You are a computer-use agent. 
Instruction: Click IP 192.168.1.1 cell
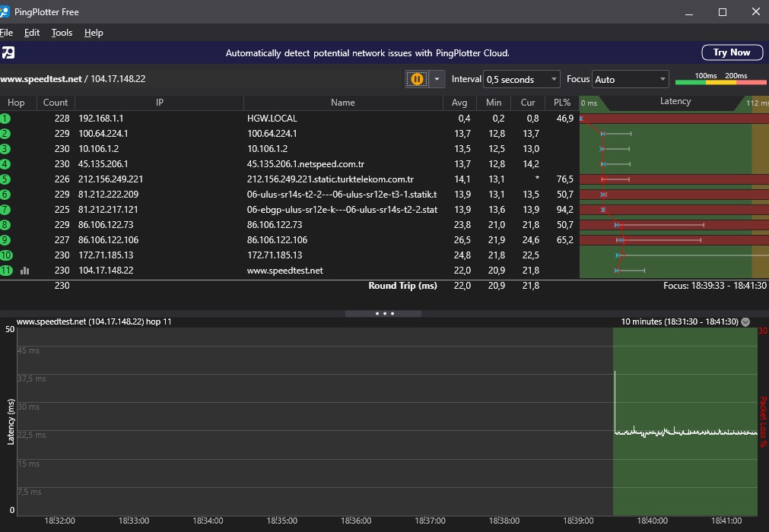coord(100,119)
